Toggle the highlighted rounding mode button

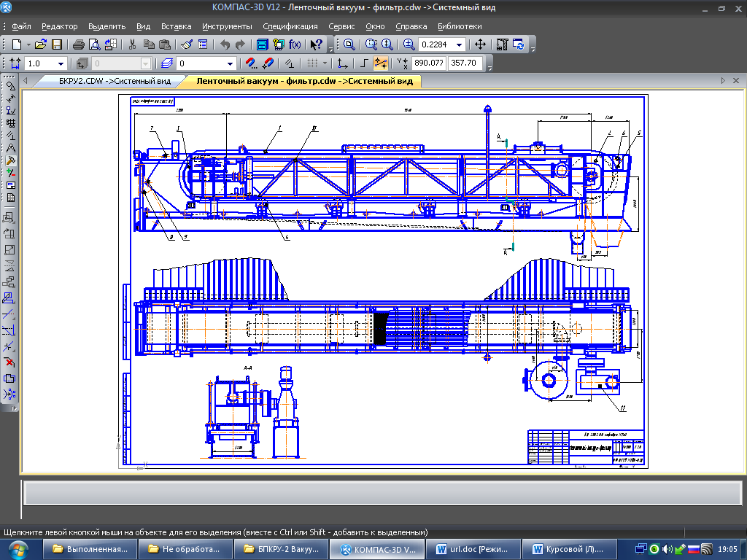380,63
